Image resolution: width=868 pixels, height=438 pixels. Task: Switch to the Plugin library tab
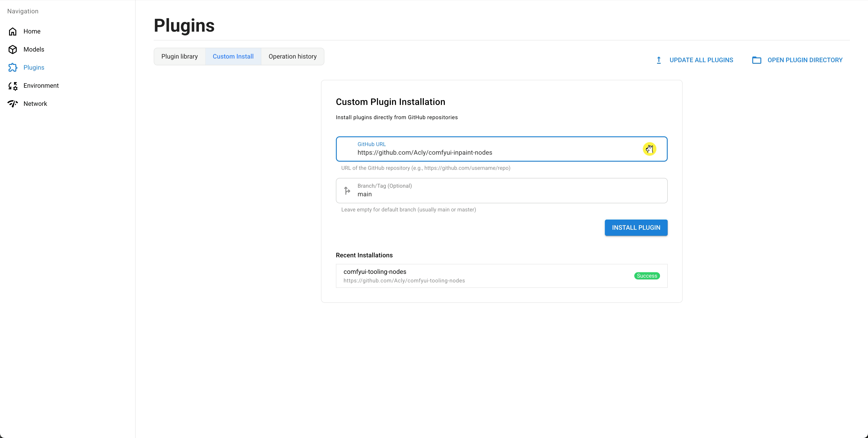pos(179,56)
